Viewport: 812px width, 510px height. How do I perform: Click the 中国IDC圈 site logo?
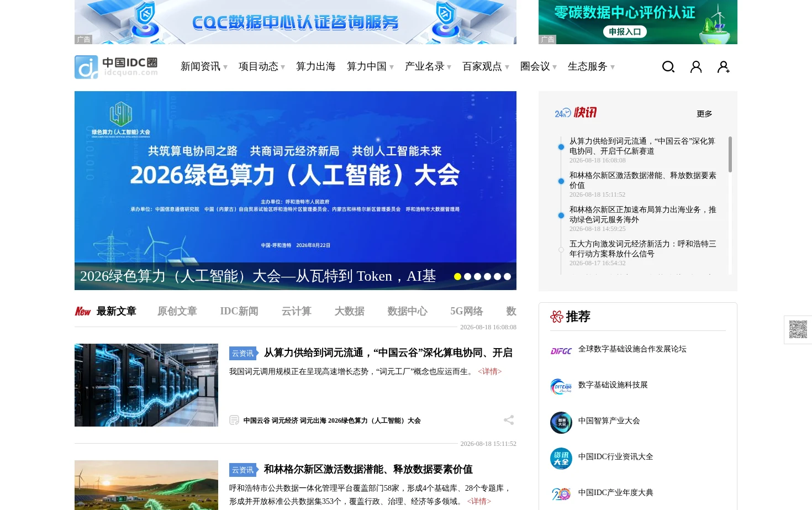pos(117,67)
